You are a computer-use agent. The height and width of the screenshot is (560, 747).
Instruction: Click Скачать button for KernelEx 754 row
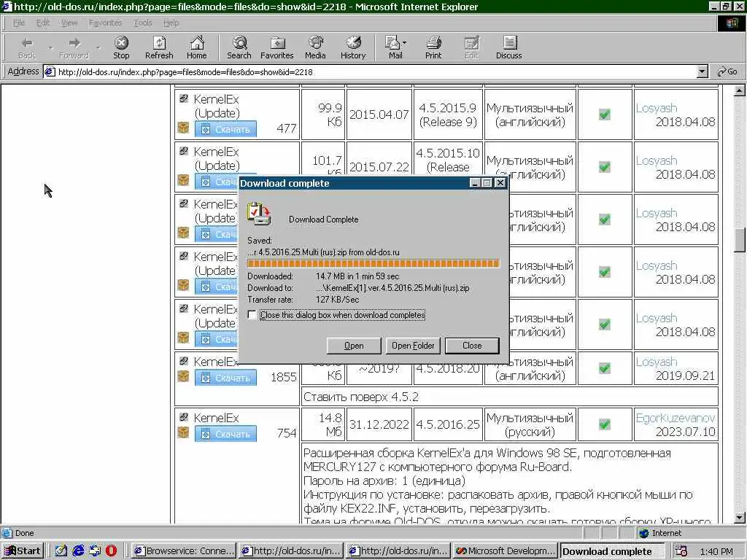(225, 434)
